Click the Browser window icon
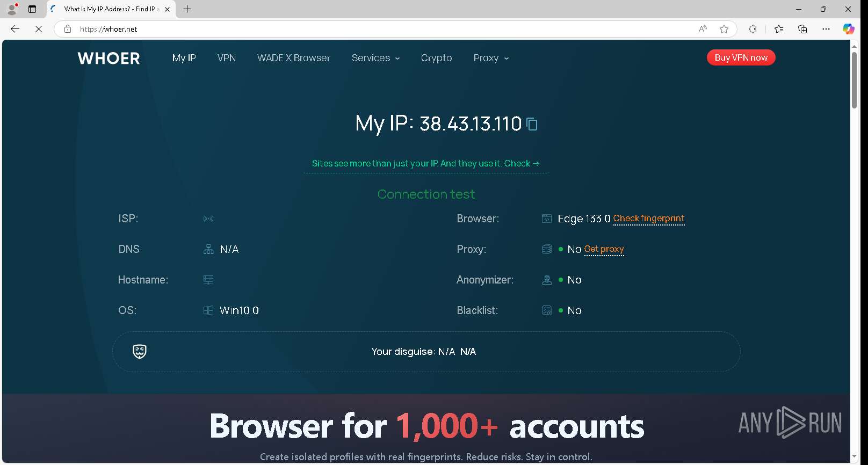 pyautogui.click(x=547, y=219)
